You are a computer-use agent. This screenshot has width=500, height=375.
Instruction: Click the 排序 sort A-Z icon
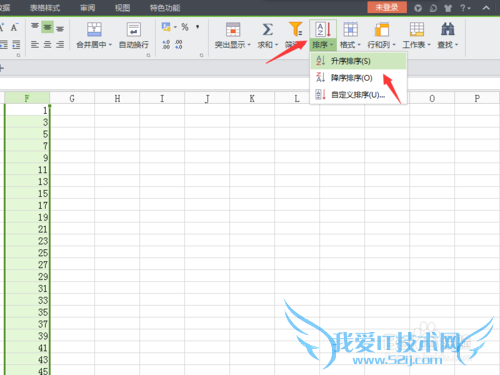[323, 29]
